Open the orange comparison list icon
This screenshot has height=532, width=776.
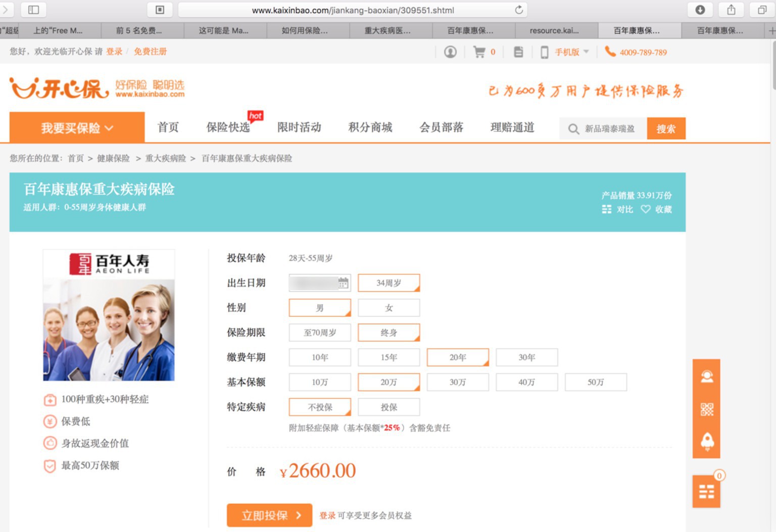(x=706, y=491)
